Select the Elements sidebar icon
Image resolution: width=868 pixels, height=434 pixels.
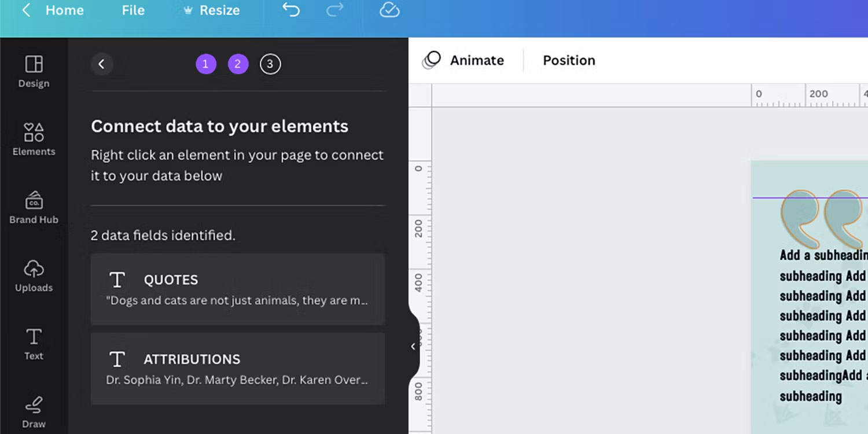click(x=33, y=140)
